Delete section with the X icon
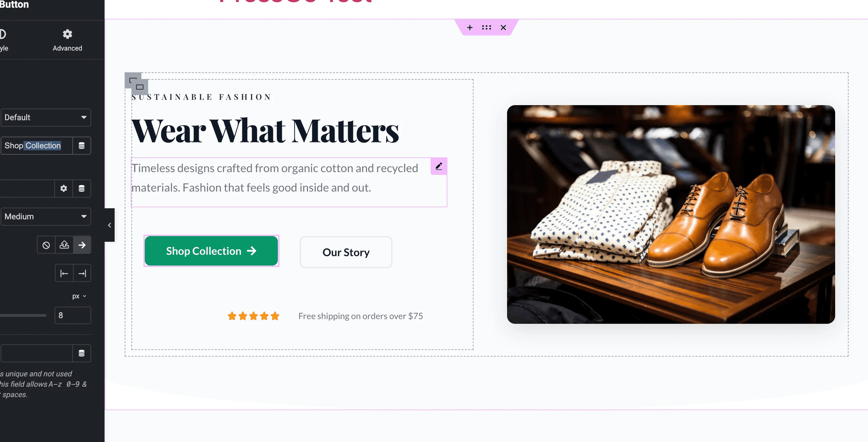 tap(503, 27)
